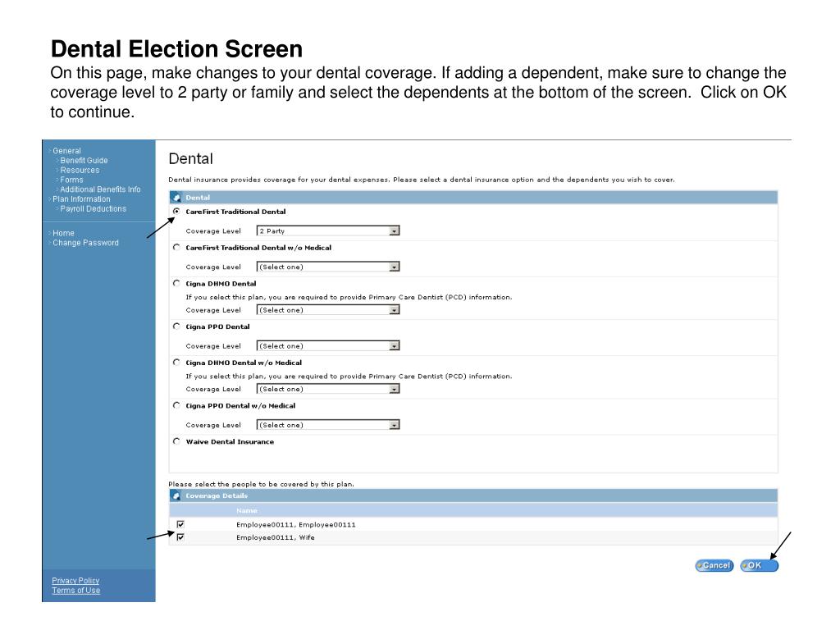Click the Coverage Details header icon
Viewport: 840px width, 630px height.
point(176,495)
